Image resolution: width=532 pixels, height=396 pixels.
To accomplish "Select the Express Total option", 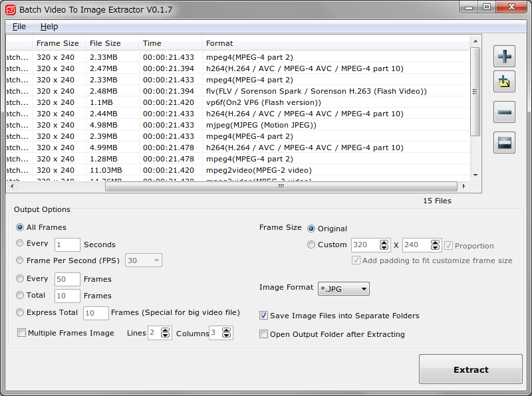I will (20, 312).
